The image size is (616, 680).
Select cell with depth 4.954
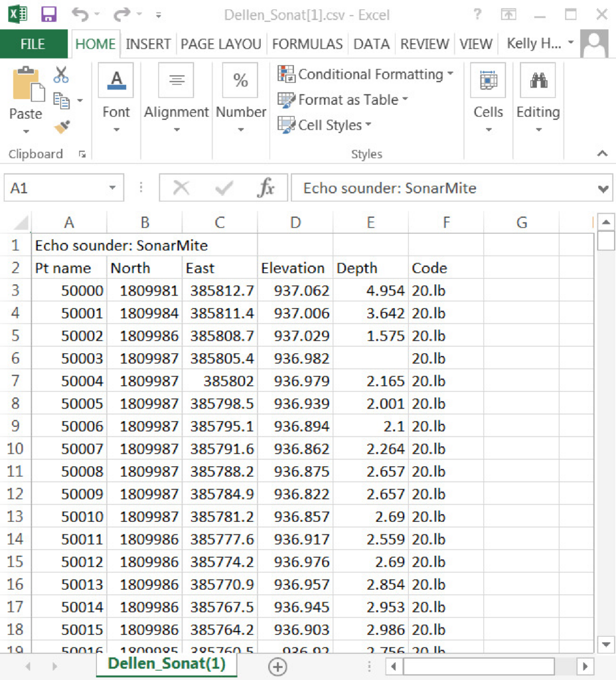click(370, 291)
